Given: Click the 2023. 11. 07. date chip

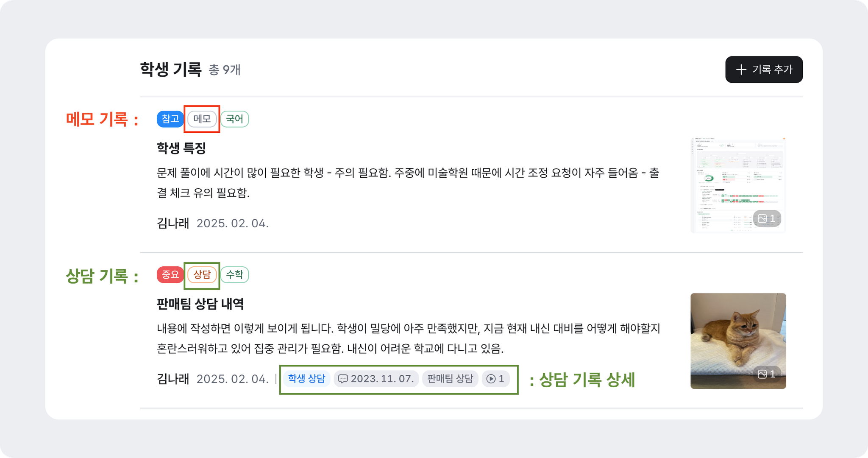Looking at the screenshot, I should pyautogui.click(x=376, y=379).
